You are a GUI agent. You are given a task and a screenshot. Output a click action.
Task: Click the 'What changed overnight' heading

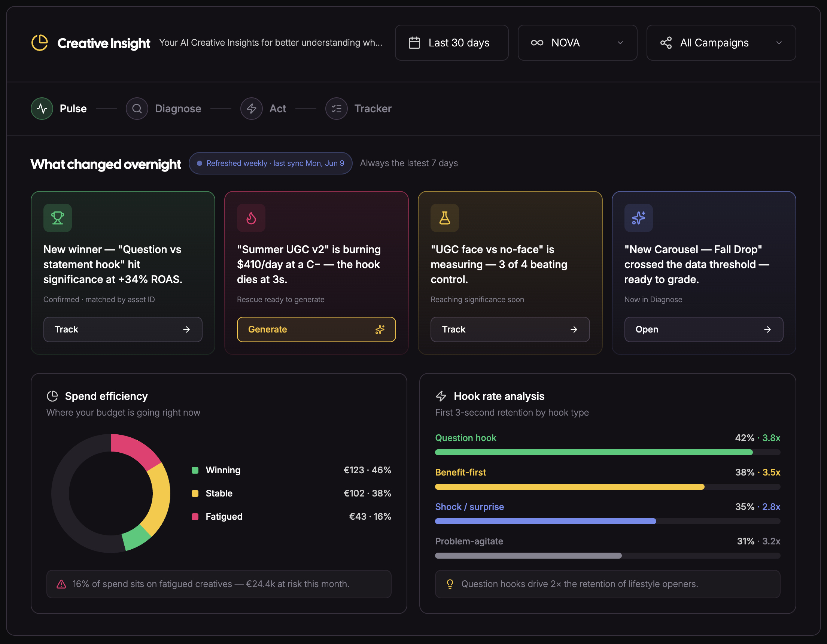pos(106,164)
